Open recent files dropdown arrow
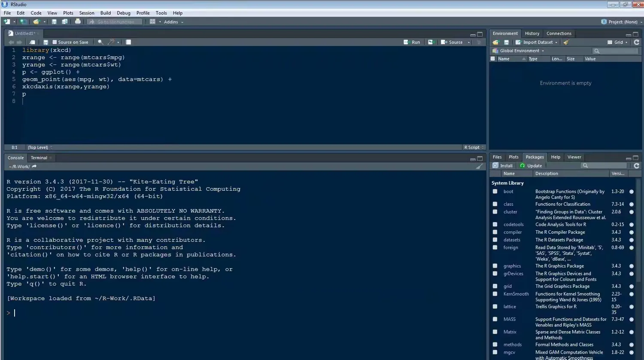The height and width of the screenshot is (360, 644). click(x=44, y=22)
